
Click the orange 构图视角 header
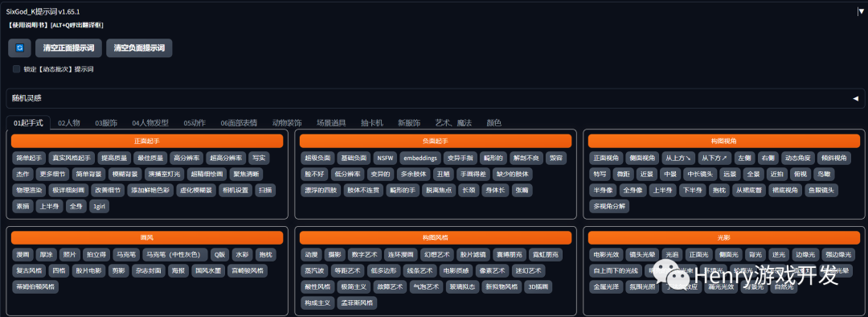(x=723, y=142)
